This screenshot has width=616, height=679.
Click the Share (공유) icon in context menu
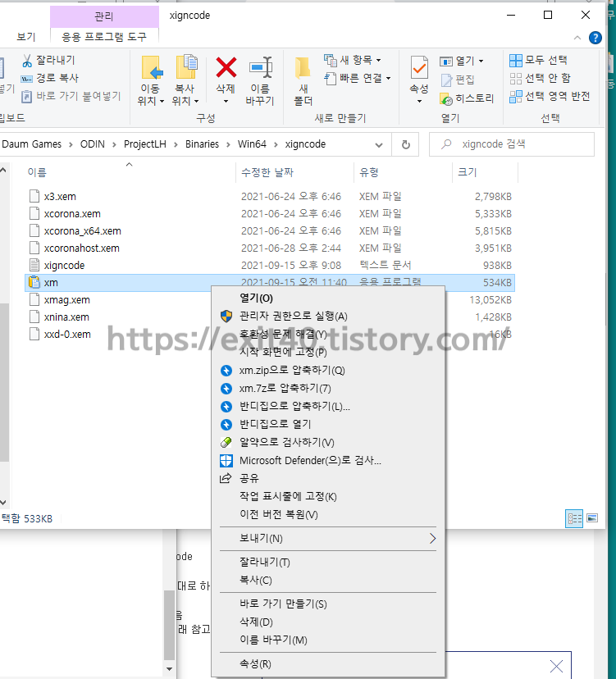click(x=226, y=478)
